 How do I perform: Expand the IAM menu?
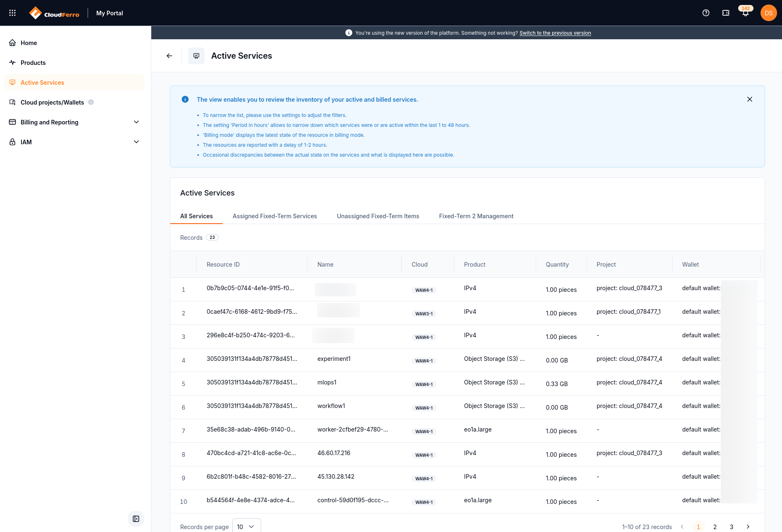pos(74,142)
